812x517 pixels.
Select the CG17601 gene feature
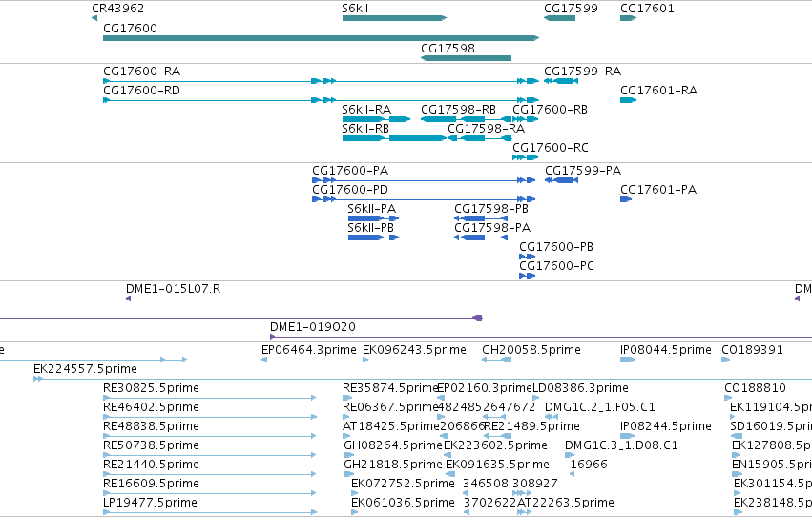628,18
